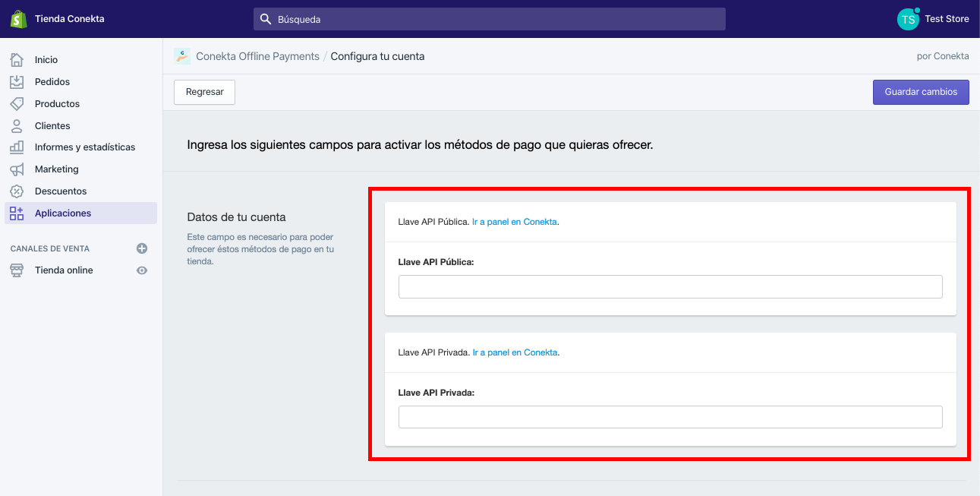Click the Regresar button

click(205, 92)
